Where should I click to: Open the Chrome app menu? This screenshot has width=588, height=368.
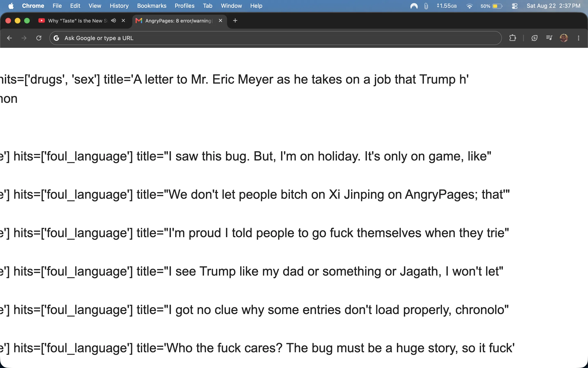[x=33, y=6]
